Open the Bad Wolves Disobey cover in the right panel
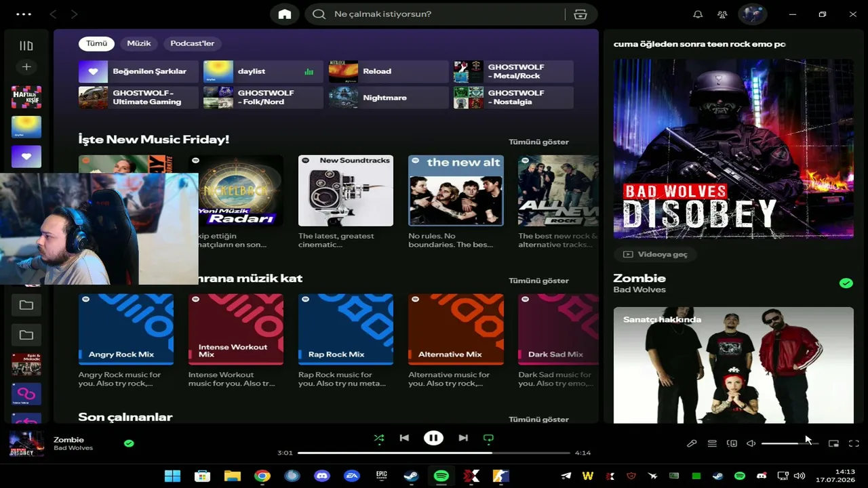868x488 pixels. 734,148
